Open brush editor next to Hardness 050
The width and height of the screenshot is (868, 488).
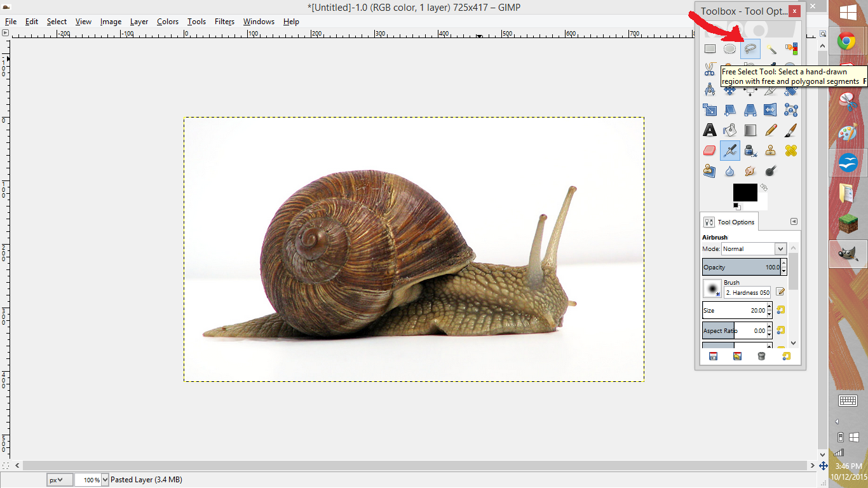pyautogui.click(x=780, y=292)
